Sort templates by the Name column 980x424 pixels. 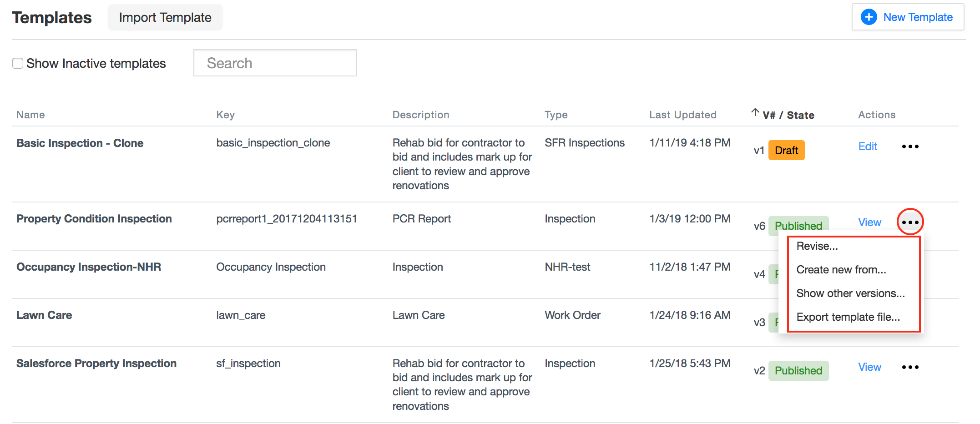tap(30, 115)
